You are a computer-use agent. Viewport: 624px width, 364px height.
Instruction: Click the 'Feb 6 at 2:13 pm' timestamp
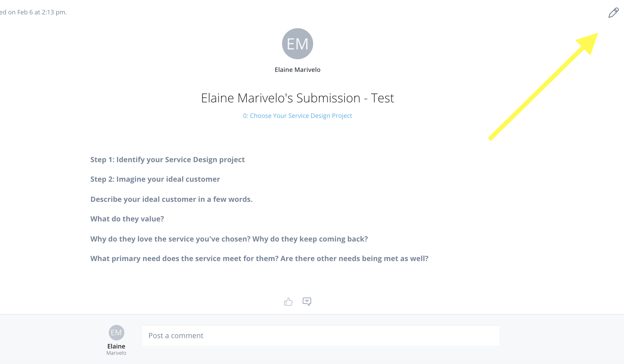(x=41, y=12)
